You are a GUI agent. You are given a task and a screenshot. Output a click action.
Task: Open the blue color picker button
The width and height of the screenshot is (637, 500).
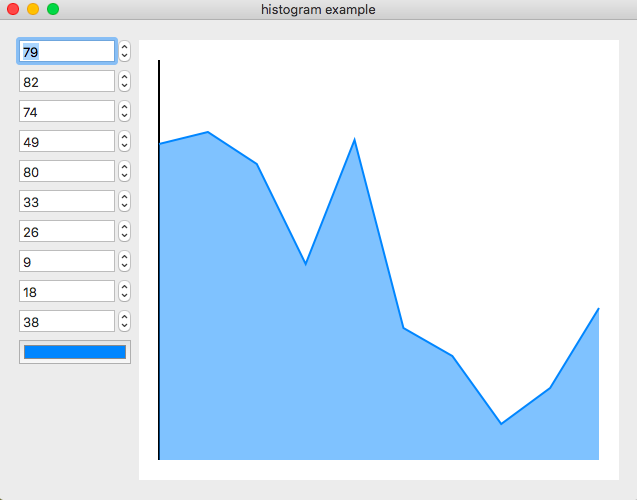[75, 352]
